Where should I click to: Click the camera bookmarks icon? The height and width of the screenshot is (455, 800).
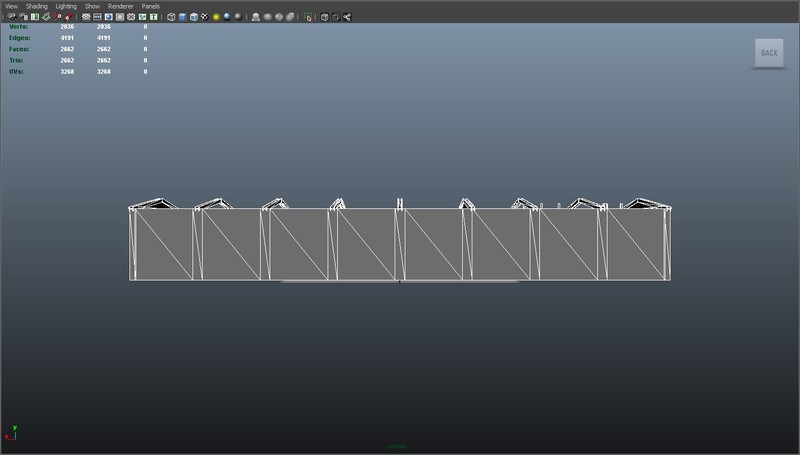33,17
